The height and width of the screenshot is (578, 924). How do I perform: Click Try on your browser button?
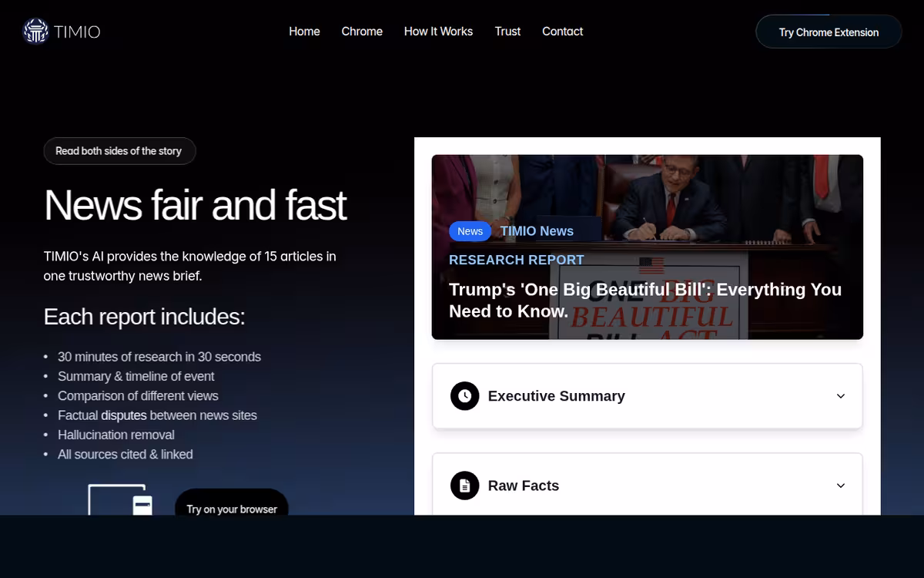(232, 502)
